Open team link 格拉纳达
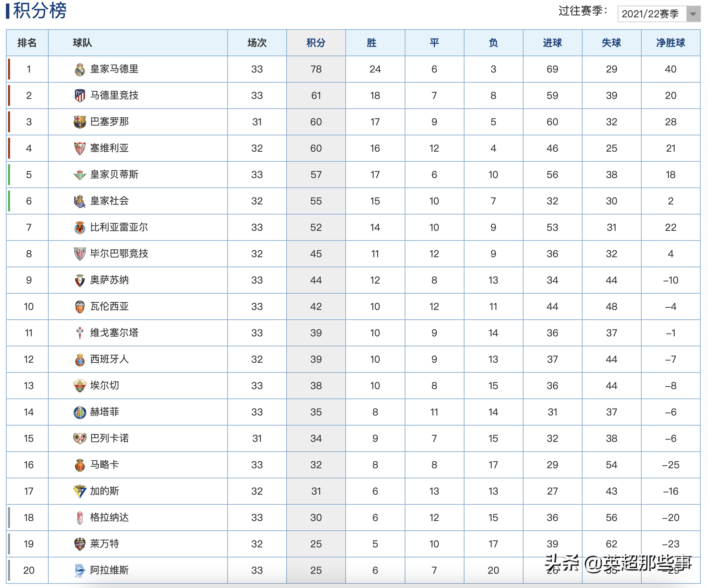 tap(109, 518)
